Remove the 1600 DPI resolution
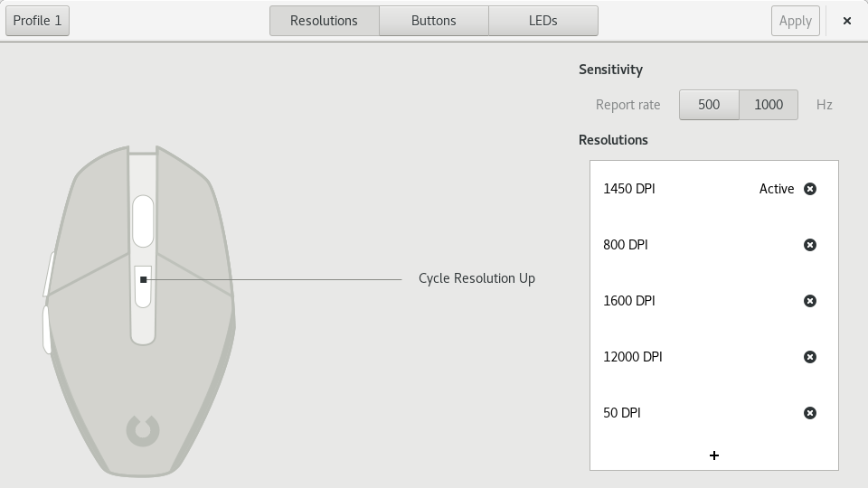 pos(810,301)
